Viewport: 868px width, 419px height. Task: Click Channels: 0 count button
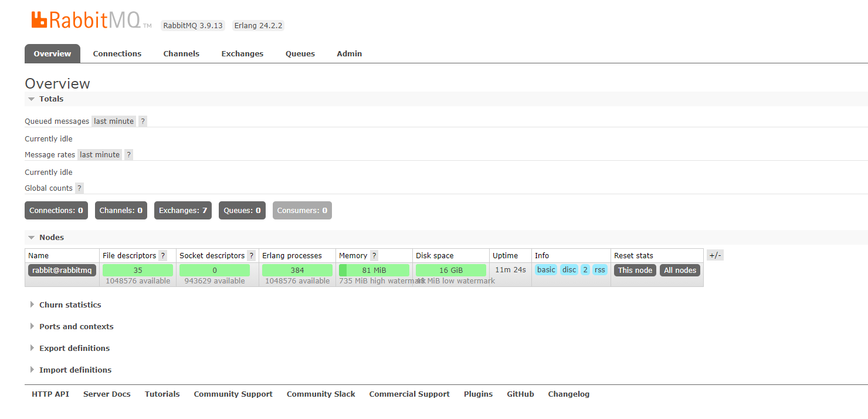[121, 211]
